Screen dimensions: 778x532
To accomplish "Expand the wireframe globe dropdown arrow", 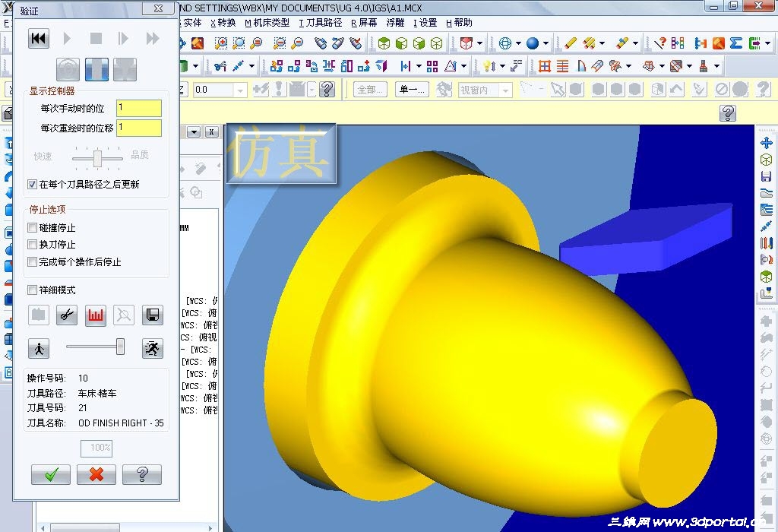I will (x=518, y=43).
